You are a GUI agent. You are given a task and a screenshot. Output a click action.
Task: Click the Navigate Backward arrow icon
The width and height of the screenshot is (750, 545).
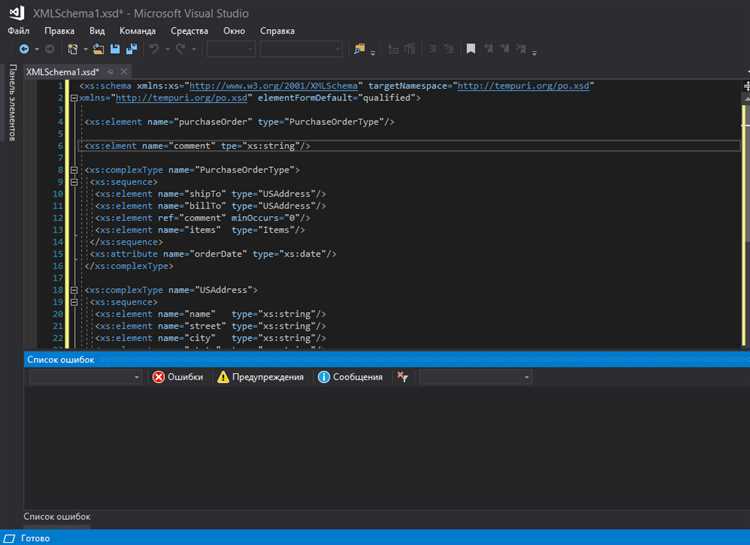(x=24, y=48)
